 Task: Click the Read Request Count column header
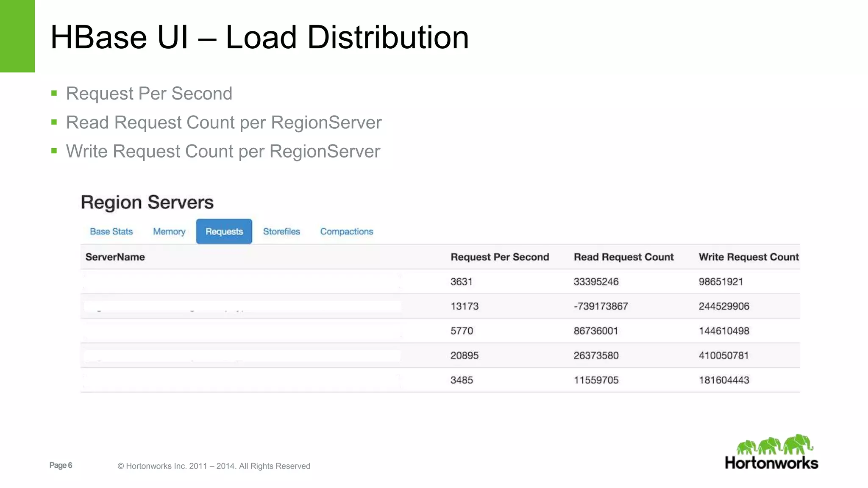623,257
